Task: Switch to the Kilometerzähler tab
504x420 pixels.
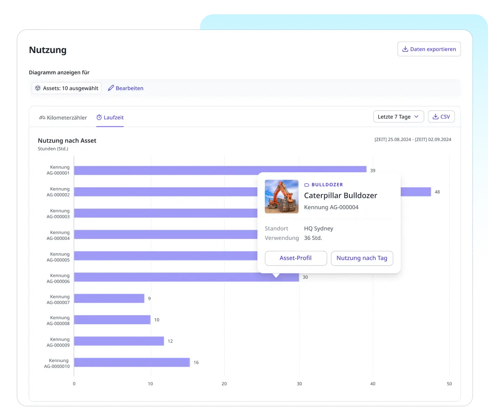Action: pos(63,118)
